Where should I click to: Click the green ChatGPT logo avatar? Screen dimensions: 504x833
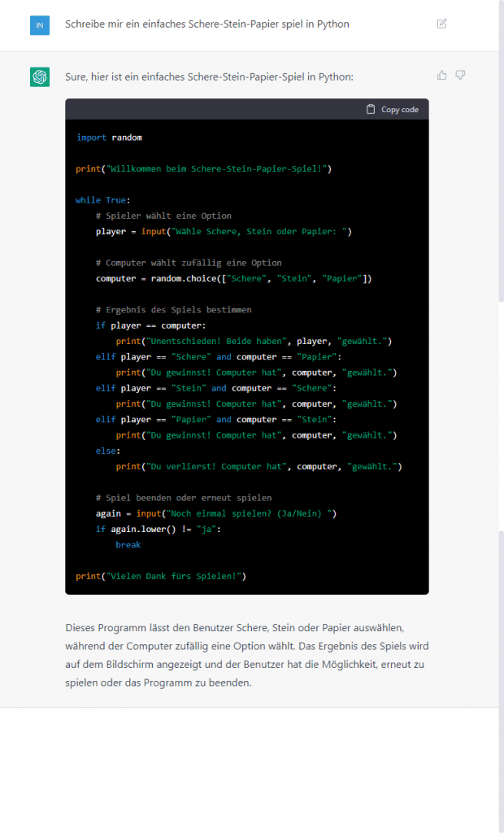coord(40,77)
